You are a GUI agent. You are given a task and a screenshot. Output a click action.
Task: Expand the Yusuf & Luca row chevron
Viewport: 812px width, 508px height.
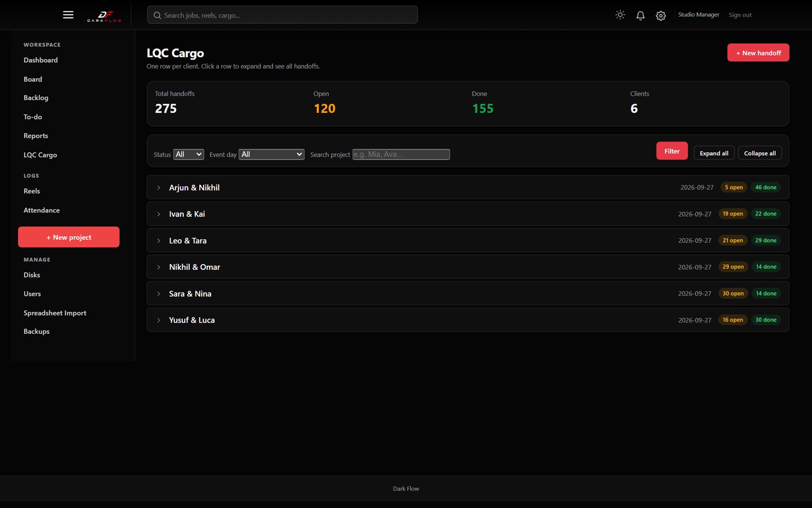pyautogui.click(x=158, y=320)
